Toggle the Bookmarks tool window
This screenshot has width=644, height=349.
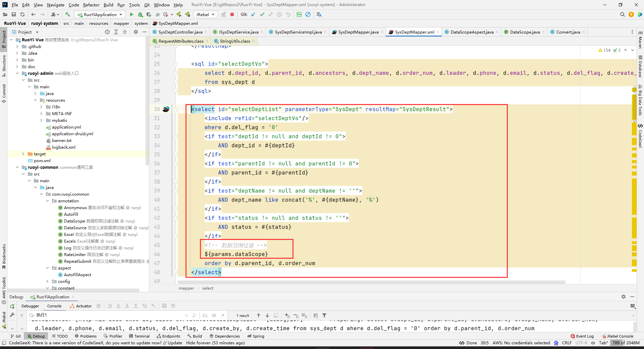[x=4, y=257]
